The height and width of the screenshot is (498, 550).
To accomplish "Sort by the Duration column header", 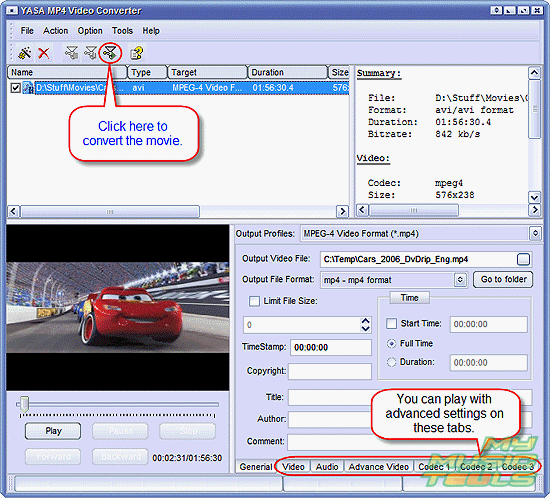I will coord(288,72).
